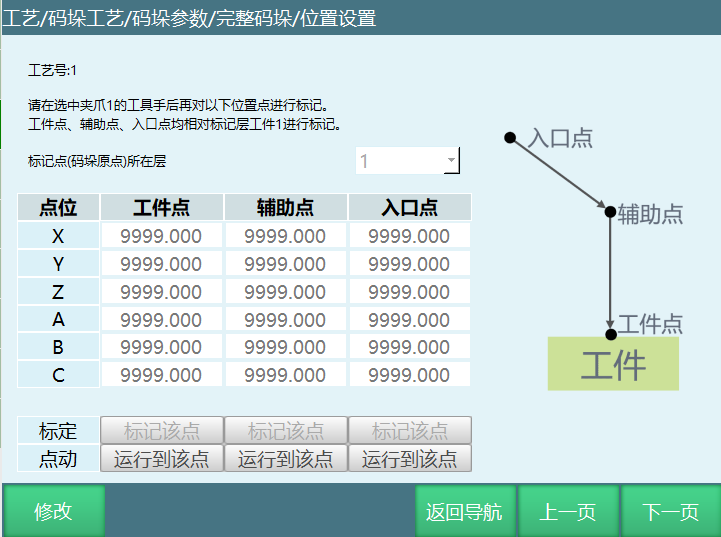721x537 pixels.
Task: Click the 入口点 dot in the diagram
Action: pos(510,137)
